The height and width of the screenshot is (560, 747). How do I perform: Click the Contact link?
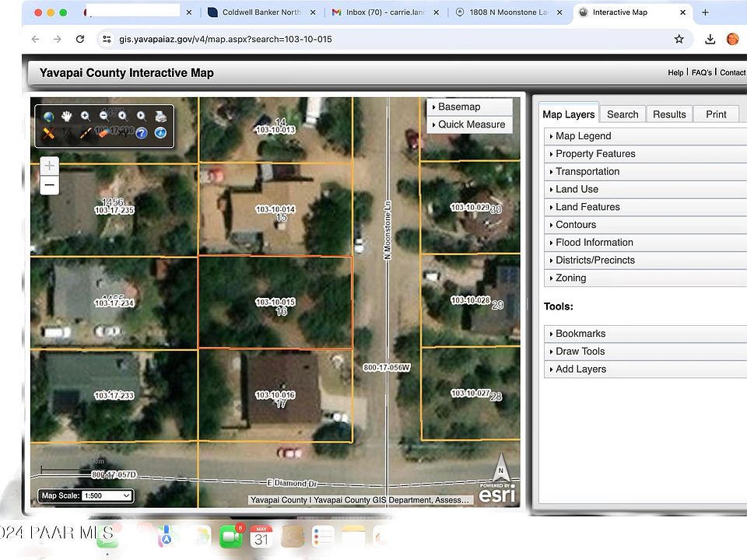(x=732, y=72)
